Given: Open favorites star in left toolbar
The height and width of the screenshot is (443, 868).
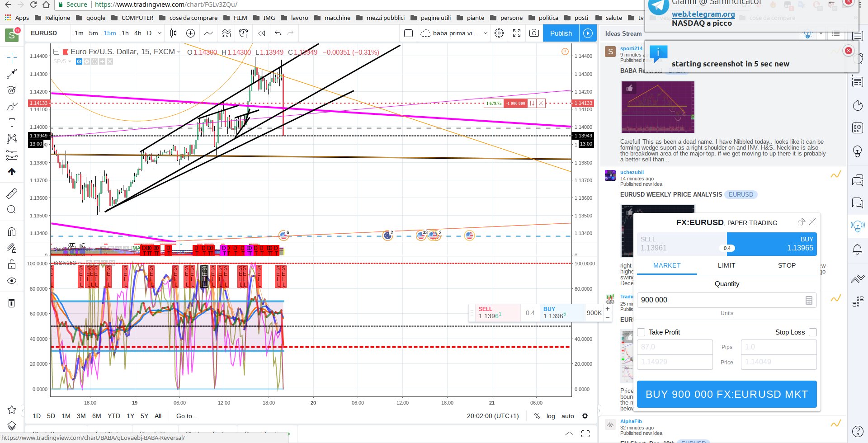Looking at the screenshot, I should (12, 410).
